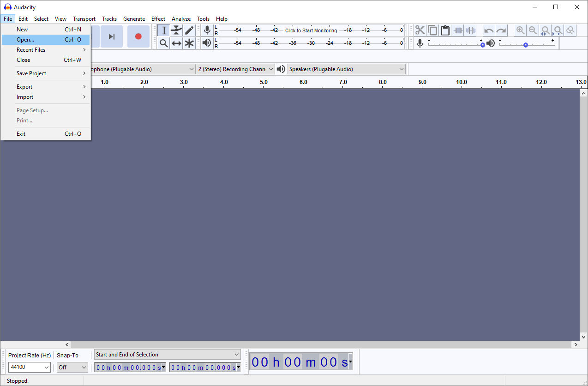Choose Close from the File menu
This screenshot has height=386, width=588.
[x=46, y=60]
